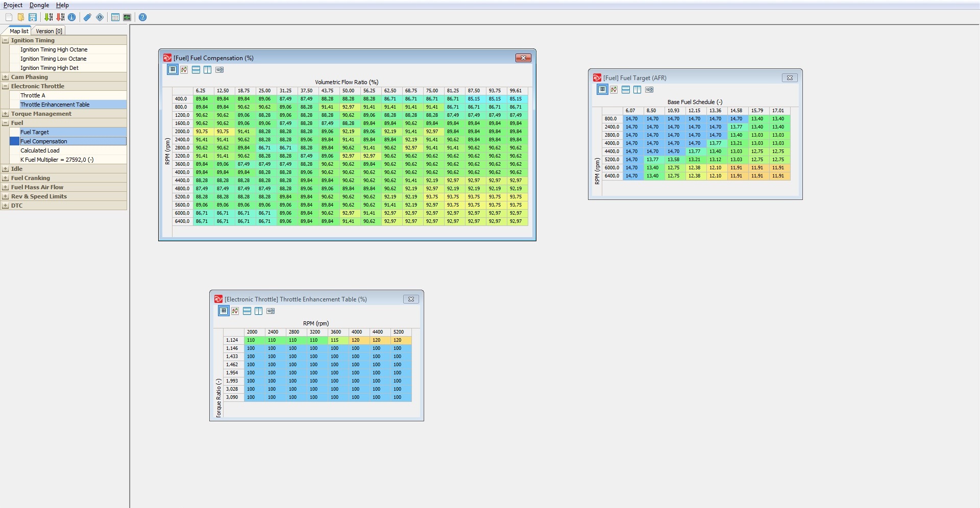Image resolution: width=980 pixels, height=508 pixels.
Task: Close the Fuel Target (AFR) window
Action: click(x=790, y=78)
